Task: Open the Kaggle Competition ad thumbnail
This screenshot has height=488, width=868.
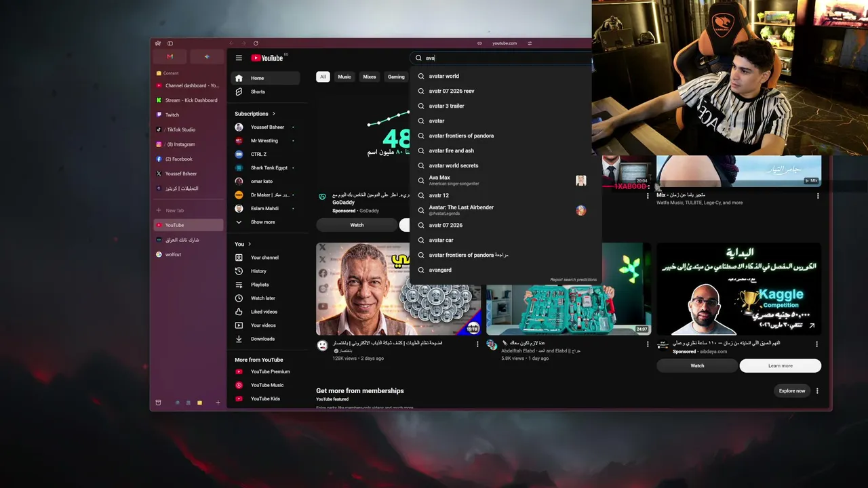Action: click(739, 289)
